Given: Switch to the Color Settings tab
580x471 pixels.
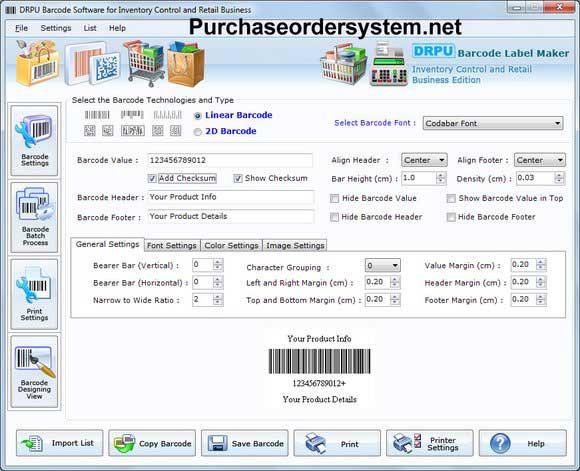Looking at the screenshot, I should pyautogui.click(x=231, y=245).
